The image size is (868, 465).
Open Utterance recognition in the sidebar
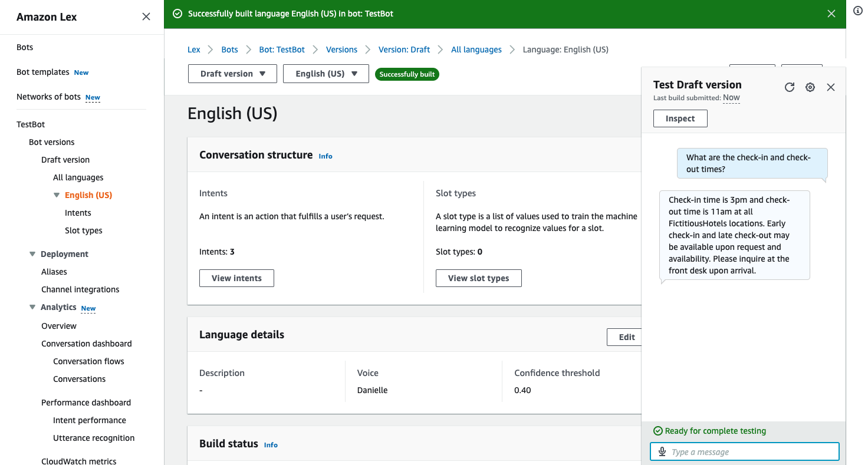[94, 438]
